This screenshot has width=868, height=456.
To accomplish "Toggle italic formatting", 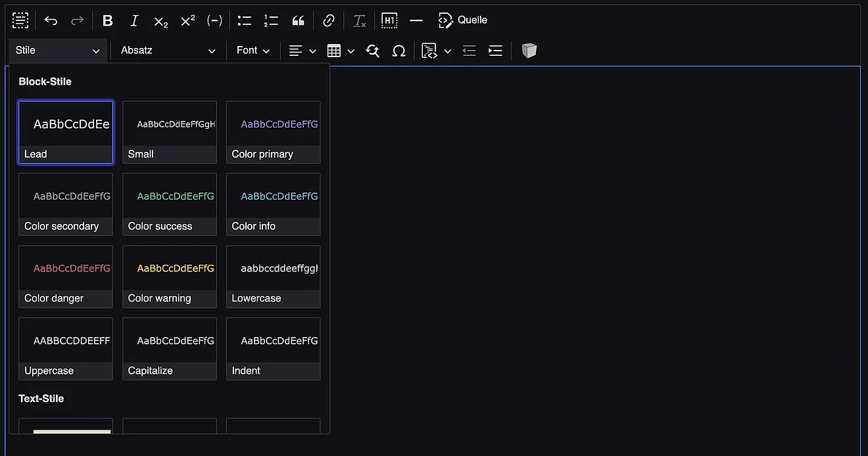I will [134, 20].
